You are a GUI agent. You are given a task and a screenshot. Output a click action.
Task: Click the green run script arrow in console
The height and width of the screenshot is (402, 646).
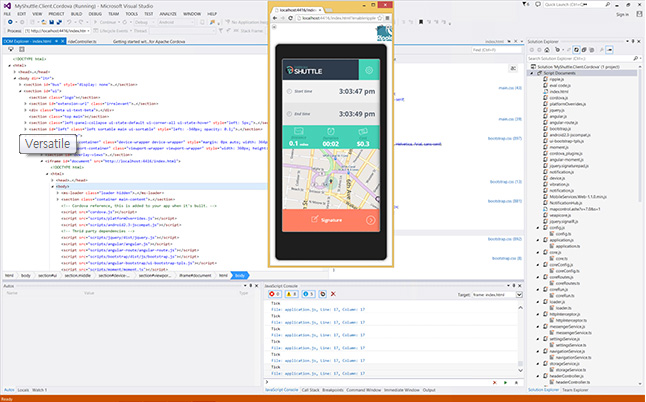pyautogui.click(x=506, y=383)
